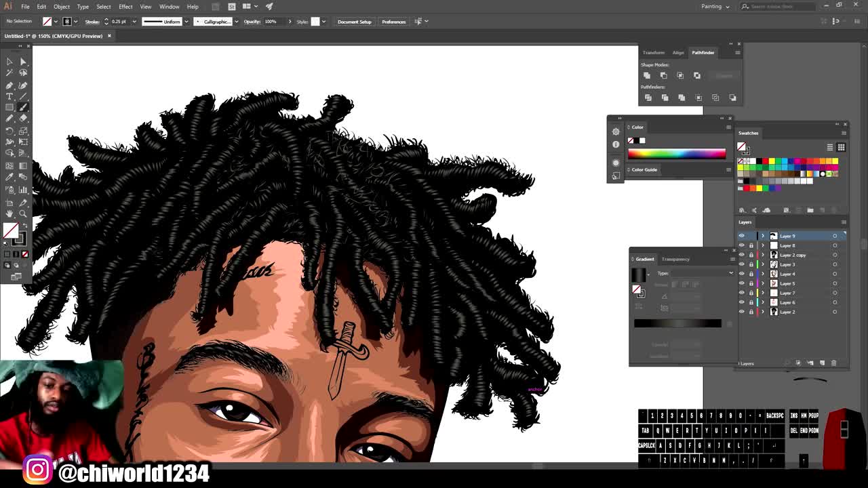The width and height of the screenshot is (868, 488).
Task: Expand Layer 7 contents
Action: [763, 293]
